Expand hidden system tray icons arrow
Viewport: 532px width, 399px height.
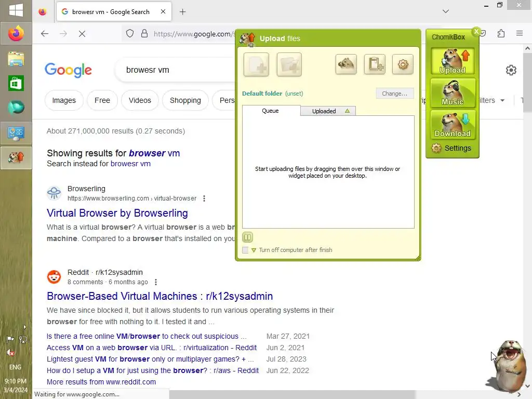24,327
